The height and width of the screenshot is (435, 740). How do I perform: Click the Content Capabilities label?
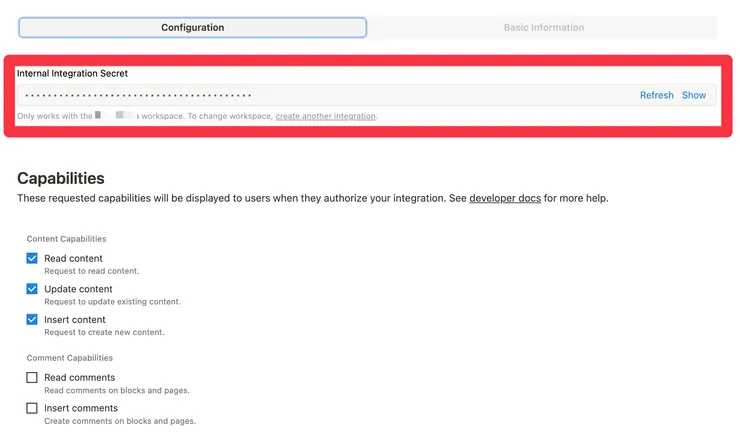(67, 239)
